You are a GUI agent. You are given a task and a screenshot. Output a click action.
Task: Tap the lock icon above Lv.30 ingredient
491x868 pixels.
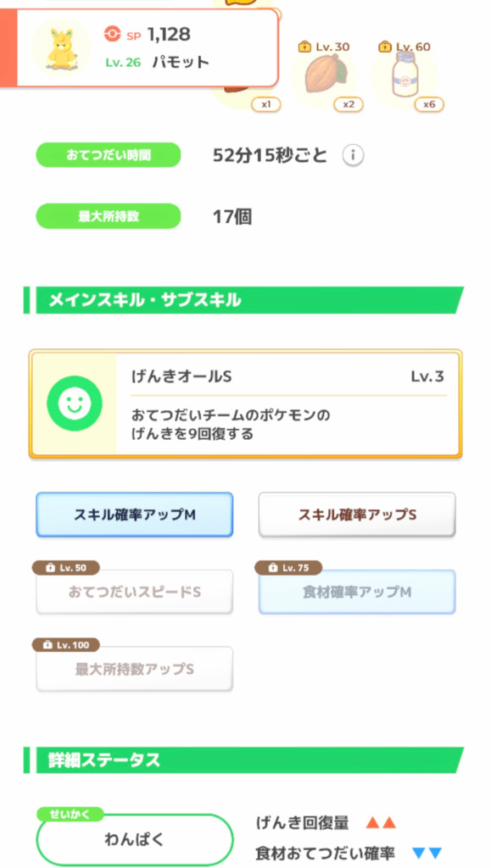point(304,47)
